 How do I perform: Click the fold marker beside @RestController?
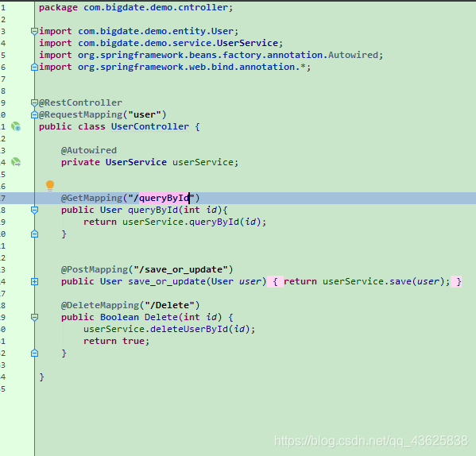point(34,102)
